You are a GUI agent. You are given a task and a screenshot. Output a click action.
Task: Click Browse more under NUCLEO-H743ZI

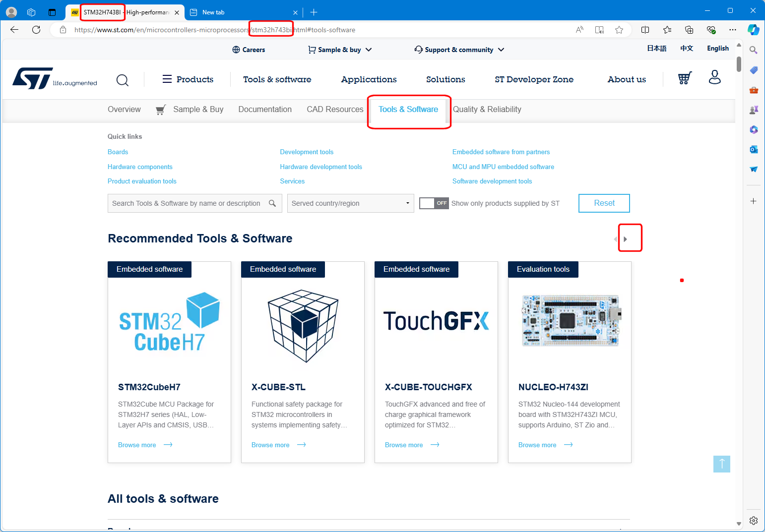537,445
